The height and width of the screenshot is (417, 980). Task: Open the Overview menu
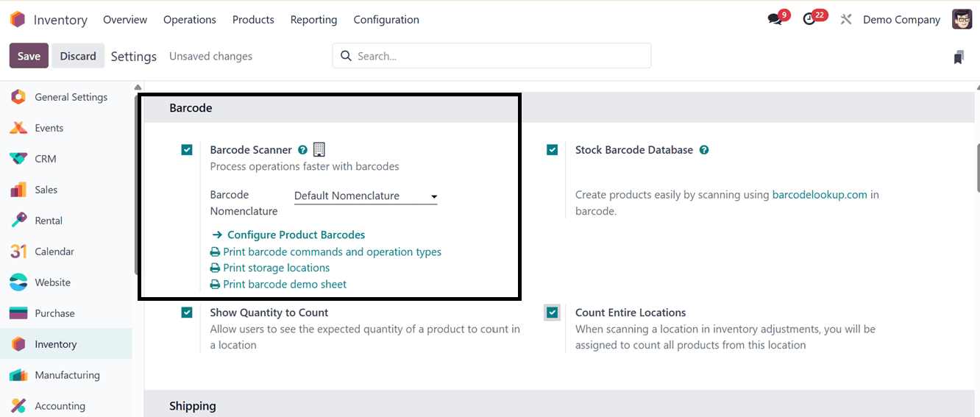[x=125, y=20]
